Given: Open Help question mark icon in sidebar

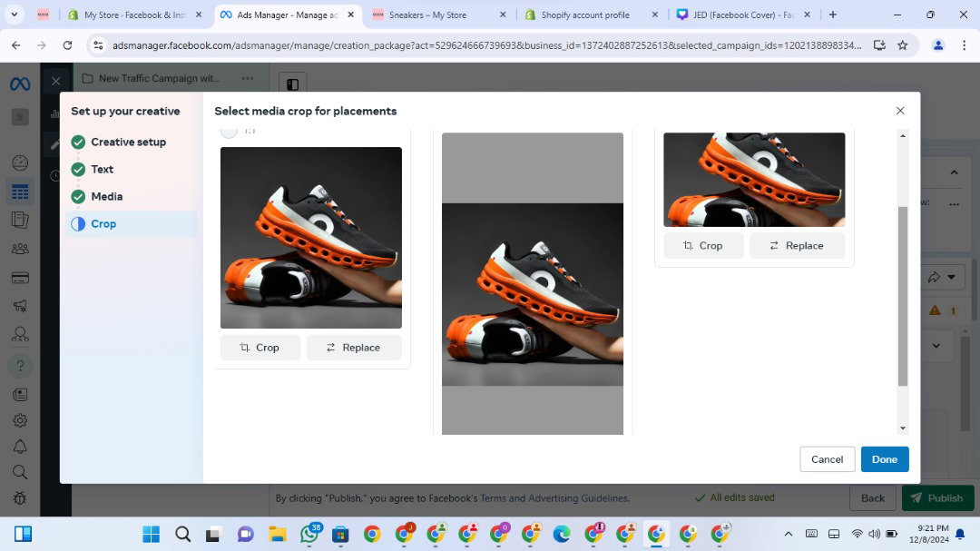Looking at the screenshot, I should click(x=20, y=365).
